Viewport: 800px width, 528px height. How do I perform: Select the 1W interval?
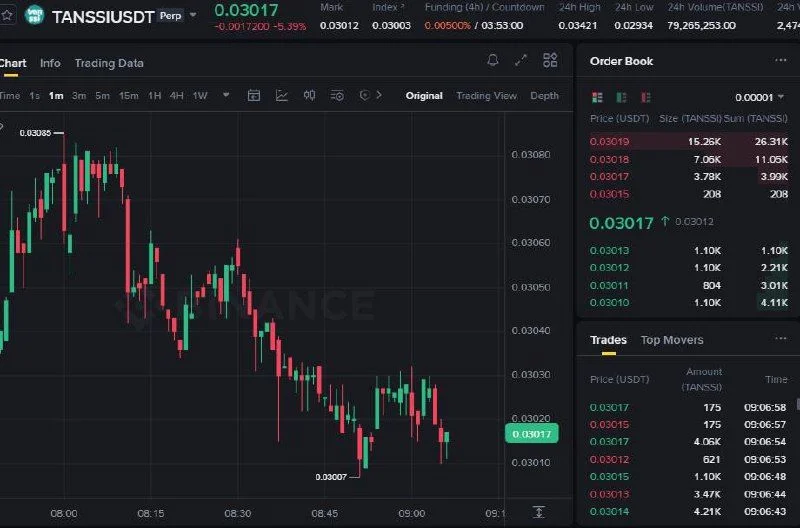coord(200,95)
